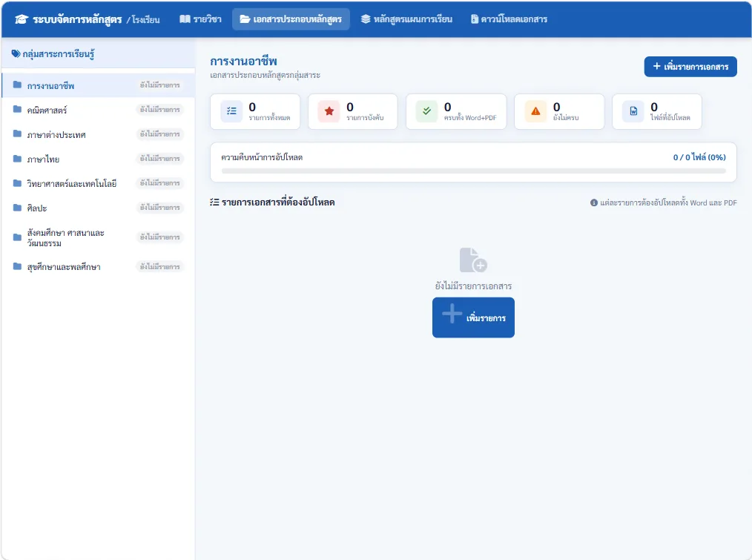This screenshot has width=752, height=560.
Task: Click the green checkmark Word+PDF icon
Action: pyautogui.click(x=426, y=111)
